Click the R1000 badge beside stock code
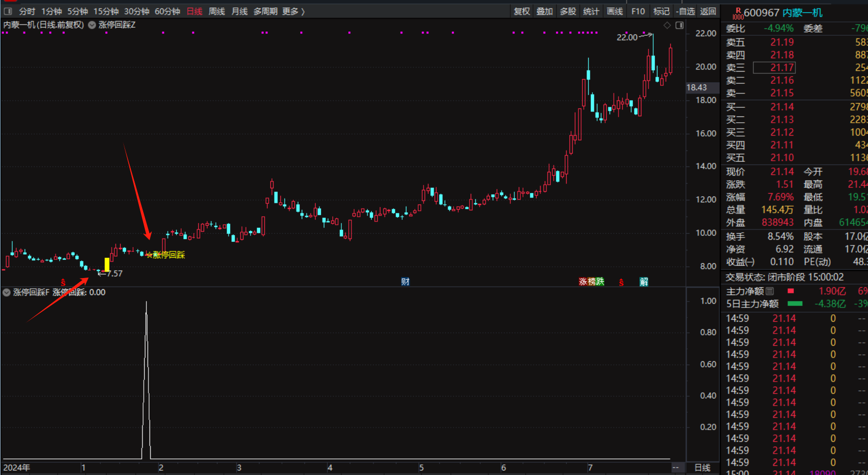This screenshot has width=868, height=475. [x=737, y=13]
